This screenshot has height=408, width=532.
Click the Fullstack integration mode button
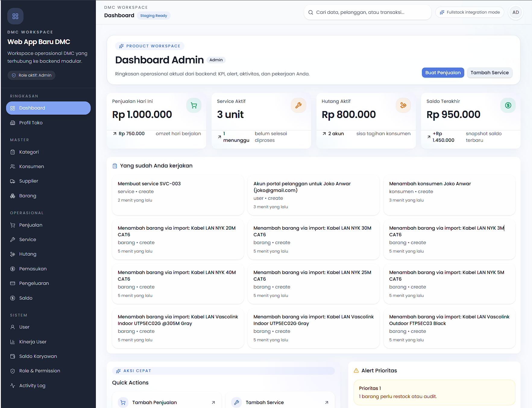[470, 12]
